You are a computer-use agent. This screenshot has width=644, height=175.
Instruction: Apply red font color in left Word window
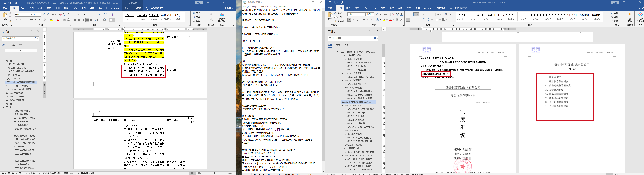(x=58, y=20)
